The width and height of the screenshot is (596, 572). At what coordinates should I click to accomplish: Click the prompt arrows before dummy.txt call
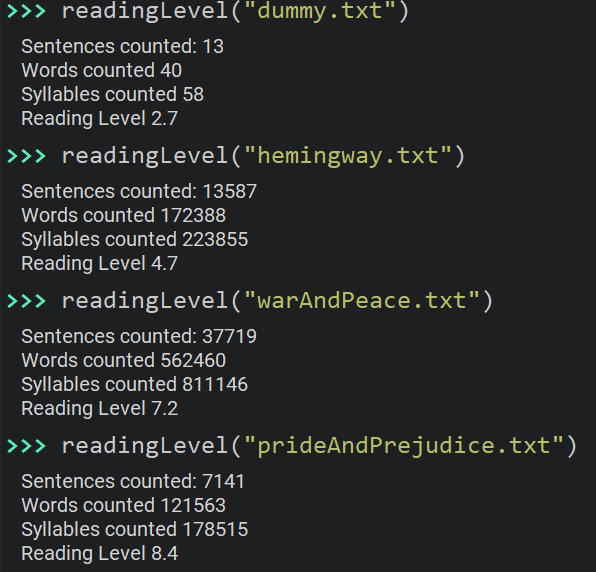click(x=27, y=11)
